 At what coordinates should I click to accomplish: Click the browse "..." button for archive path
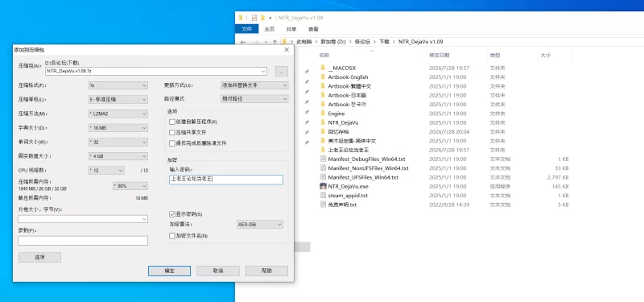coord(281,71)
